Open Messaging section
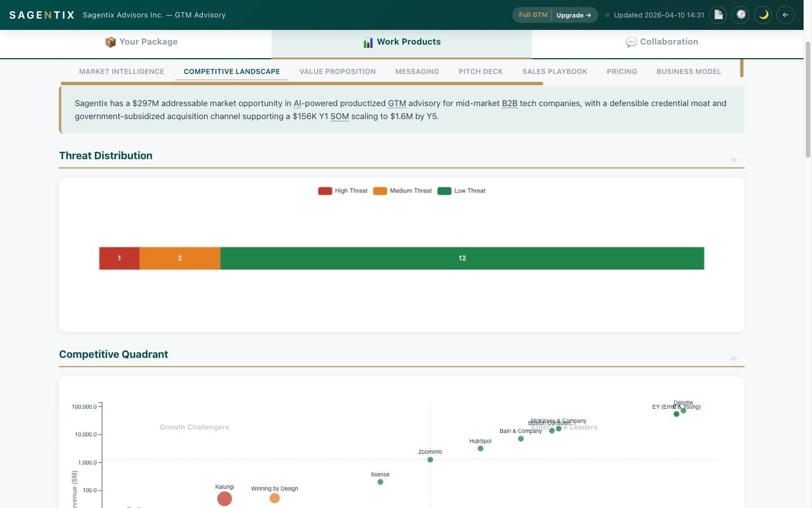This screenshot has width=812, height=508. pos(417,72)
